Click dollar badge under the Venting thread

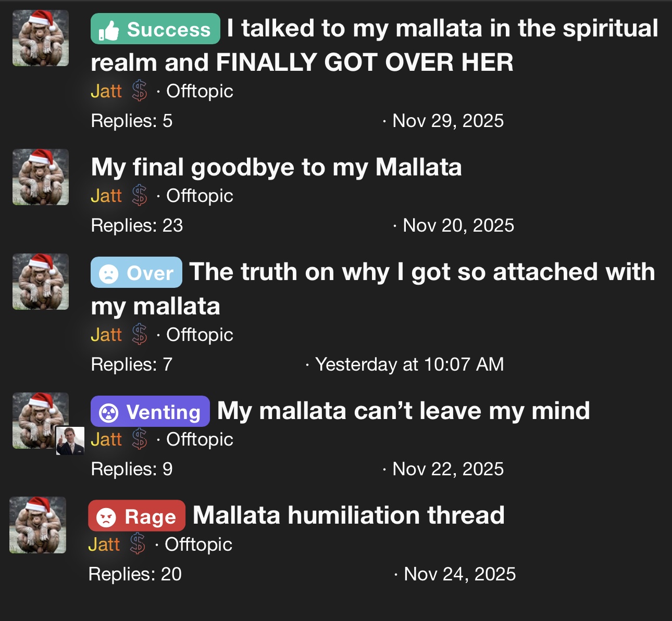tap(139, 439)
